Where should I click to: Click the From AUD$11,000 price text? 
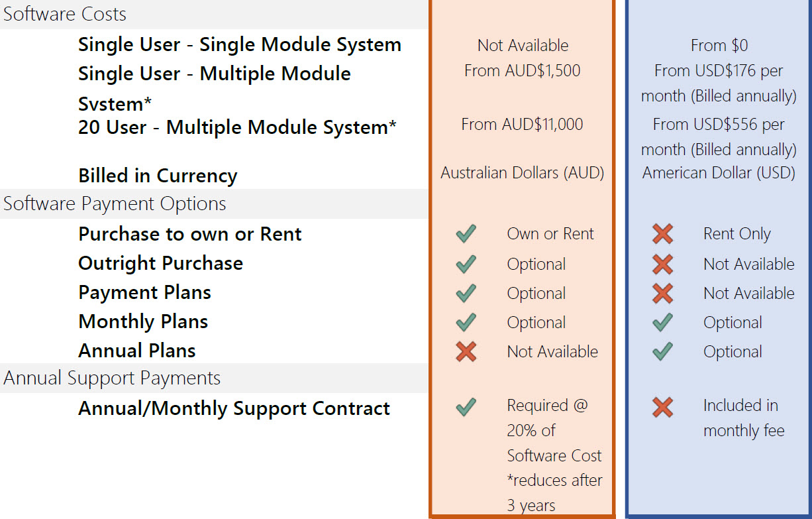tap(522, 124)
